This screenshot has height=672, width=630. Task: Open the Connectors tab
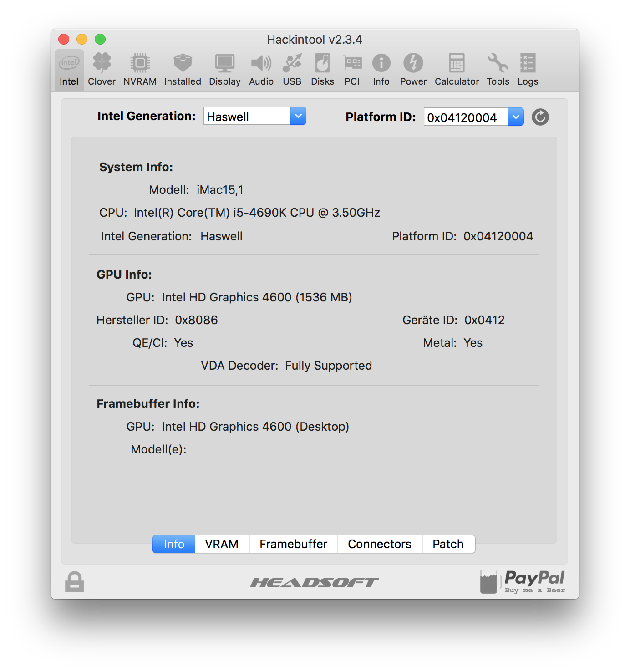point(380,544)
